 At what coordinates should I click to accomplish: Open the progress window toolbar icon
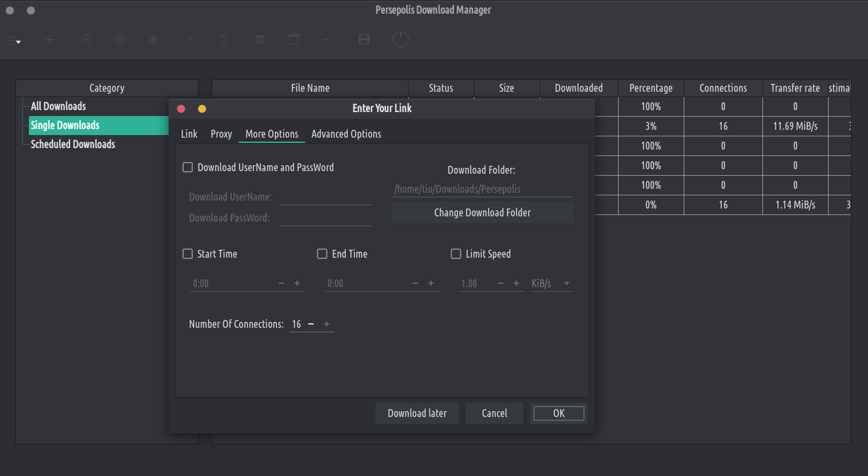[x=294, y=40]
